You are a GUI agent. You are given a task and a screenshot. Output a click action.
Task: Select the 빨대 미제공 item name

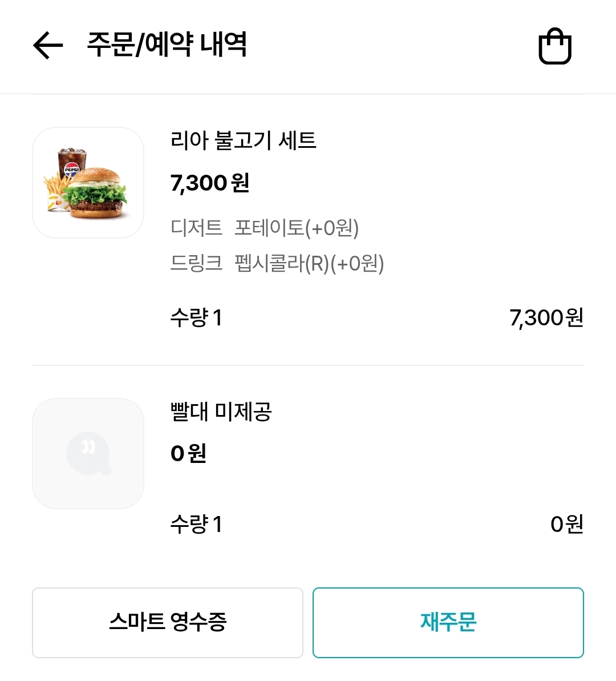coord(221,411)
